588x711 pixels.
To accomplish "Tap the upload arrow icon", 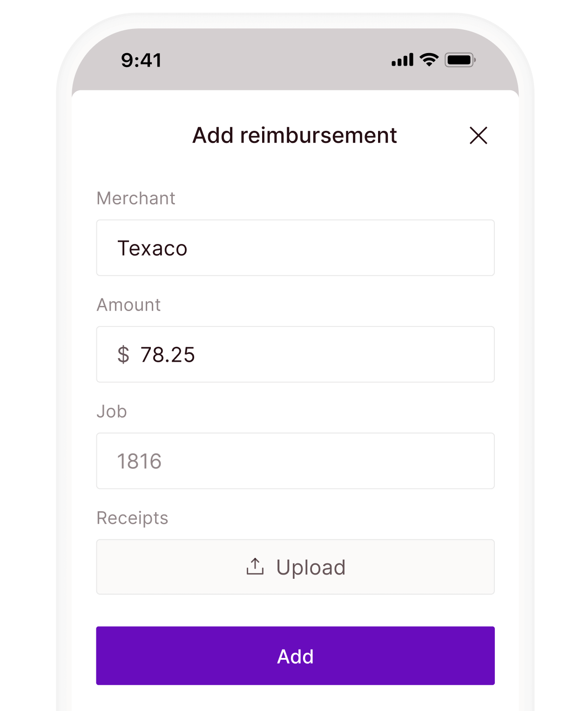I will coord(255,567).
